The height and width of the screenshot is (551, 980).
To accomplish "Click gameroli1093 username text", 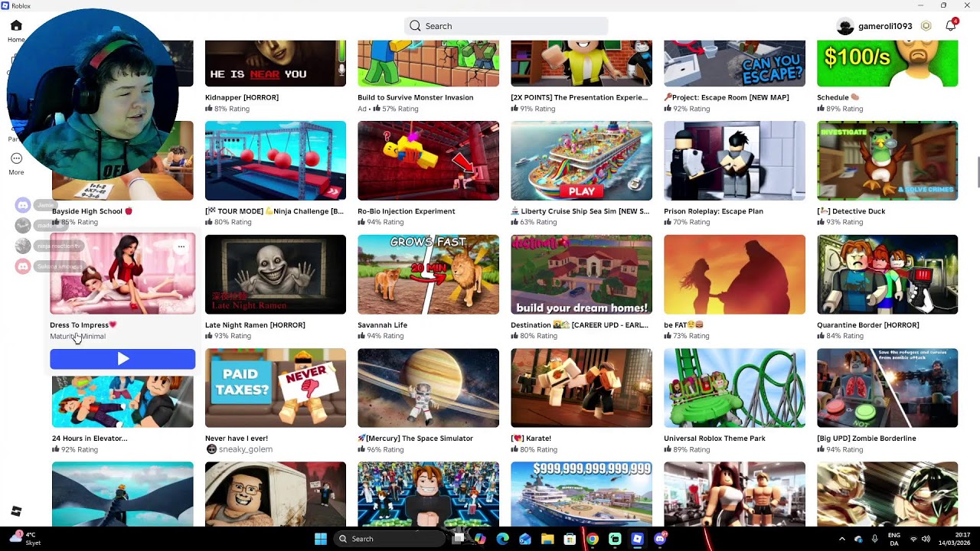I will [885, 26].
